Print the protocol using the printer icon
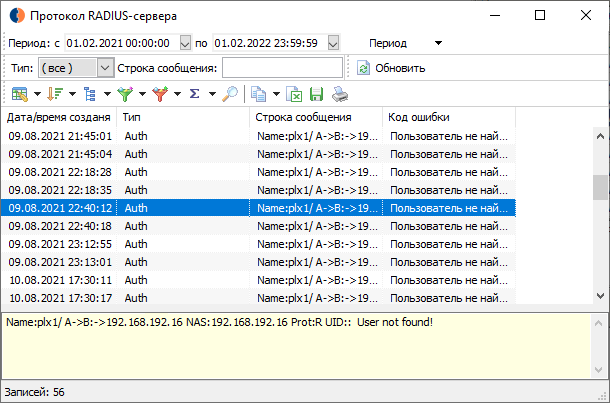Screen dimensions: 610x403 (340, 94)
